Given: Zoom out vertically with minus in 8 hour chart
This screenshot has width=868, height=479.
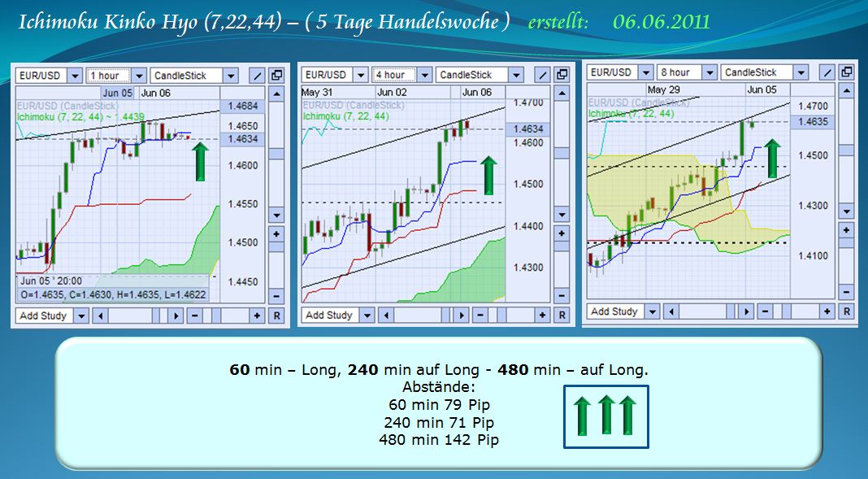Looking at the screenshot, I should 846,293.
